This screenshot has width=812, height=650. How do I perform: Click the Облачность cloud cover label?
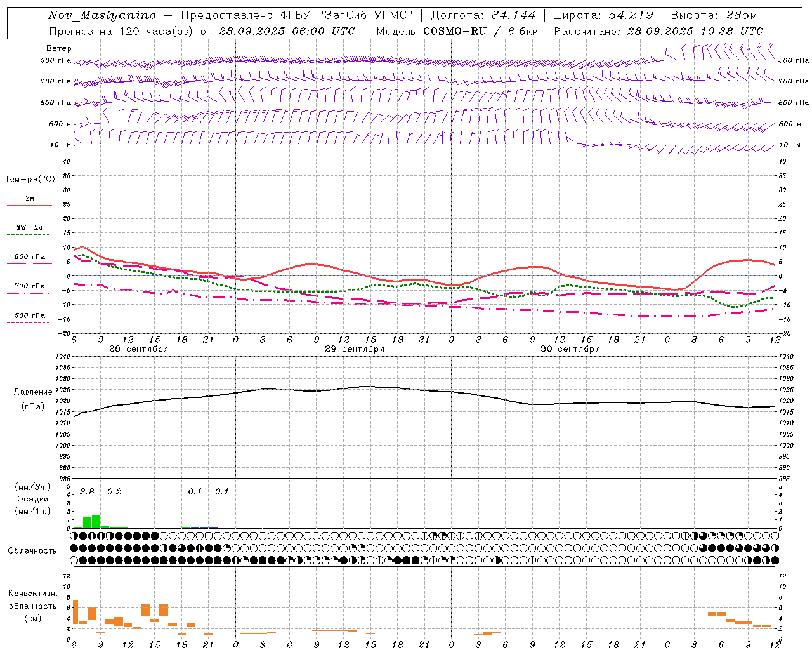tap(32, 551)
